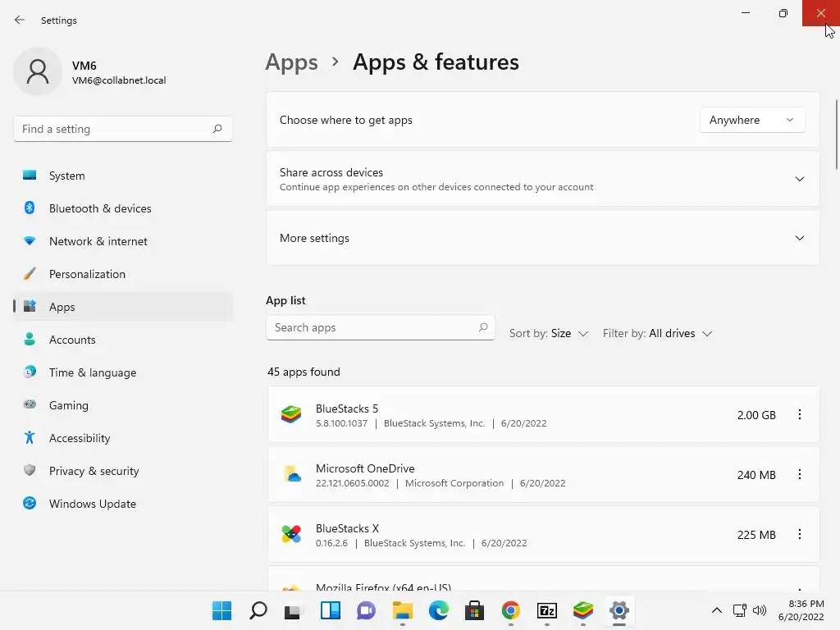This screenshot has width=840, height=630.
Task: Open the Anywhere dropdown for app sources
Action: pyautogui.click(x=752, y=120)
